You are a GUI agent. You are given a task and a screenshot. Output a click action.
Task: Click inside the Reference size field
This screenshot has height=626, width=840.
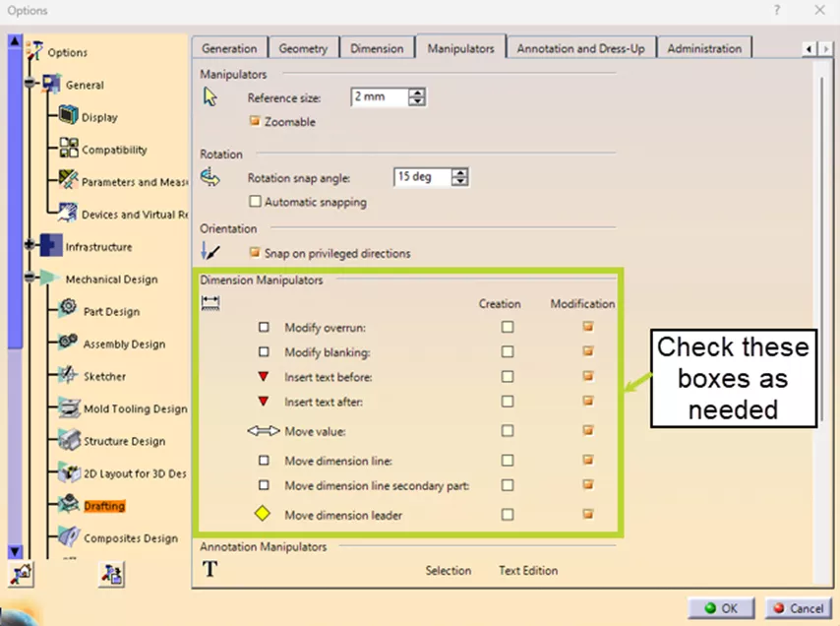(x=379, y=96)
